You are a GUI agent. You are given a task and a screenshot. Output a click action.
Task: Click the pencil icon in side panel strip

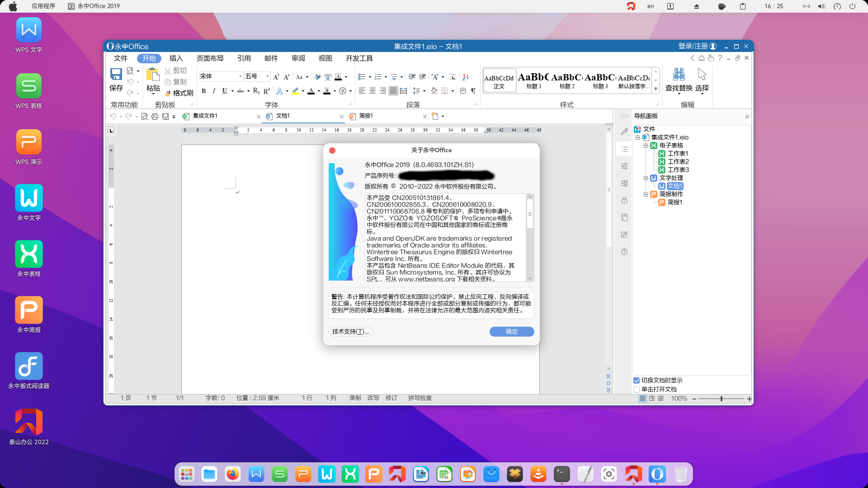pos(624,131)
